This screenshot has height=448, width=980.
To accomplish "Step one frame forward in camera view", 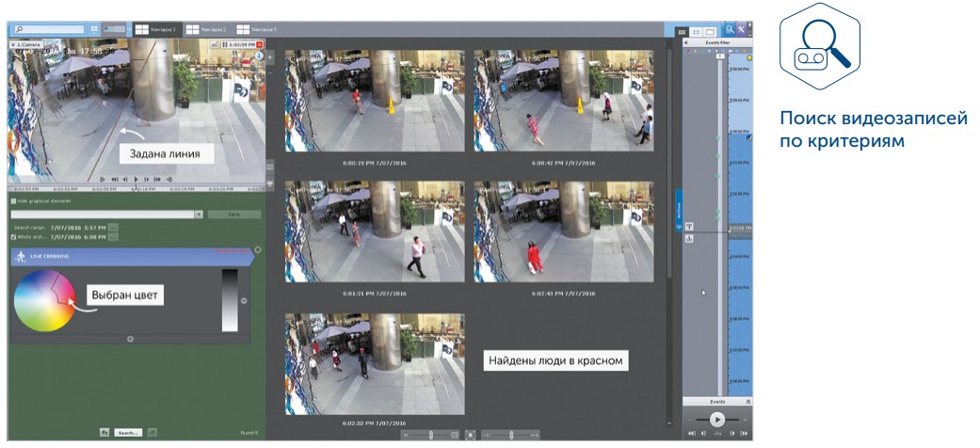I will coord(146,180).
